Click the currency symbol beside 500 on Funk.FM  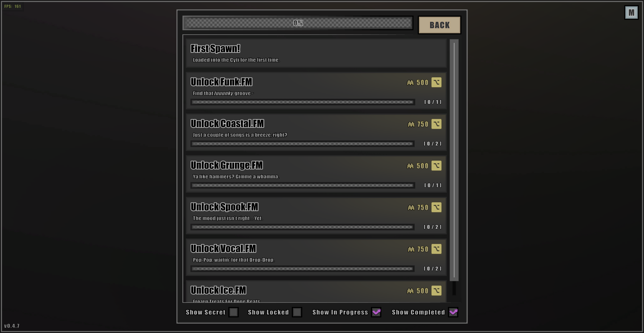(x=410, y=83)
